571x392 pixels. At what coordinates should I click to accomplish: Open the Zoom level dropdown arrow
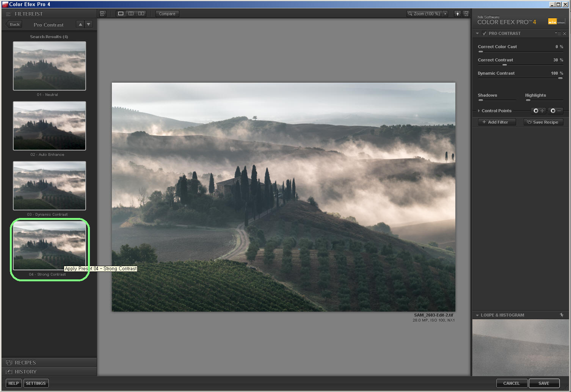pyautogui.click(x=445, y=14)
